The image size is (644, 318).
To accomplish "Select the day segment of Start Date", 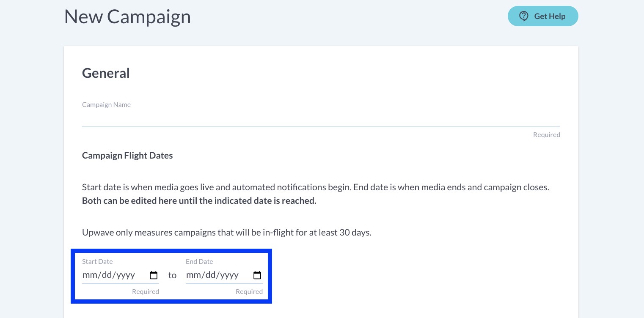I will click(x=107, y=275).
